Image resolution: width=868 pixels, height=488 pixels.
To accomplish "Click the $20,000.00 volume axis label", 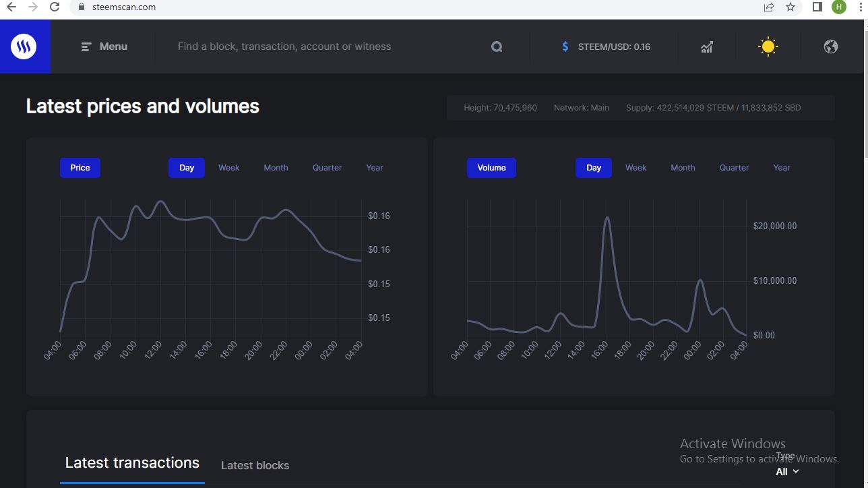I will (x=775, y=226).
